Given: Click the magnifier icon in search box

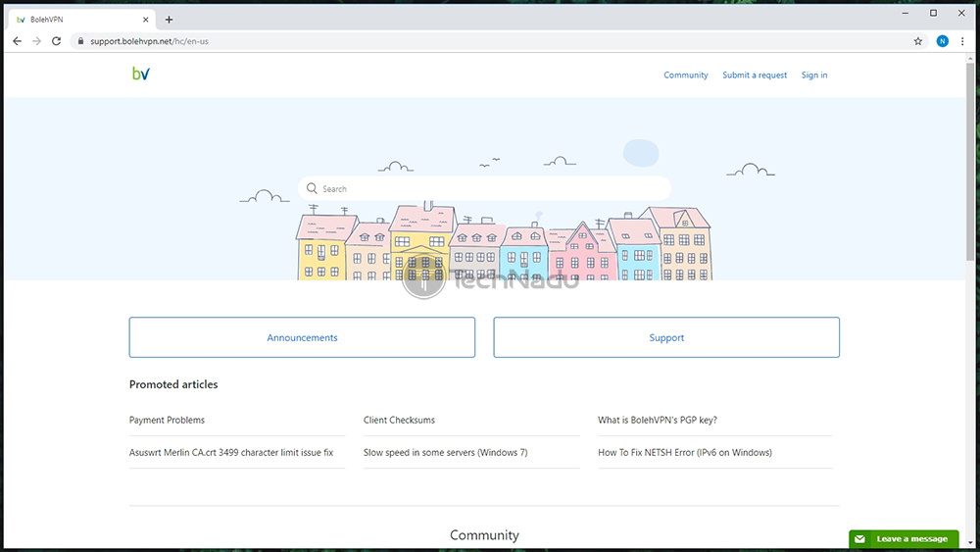Looking at the screenshot, I should tap(312, 188).
